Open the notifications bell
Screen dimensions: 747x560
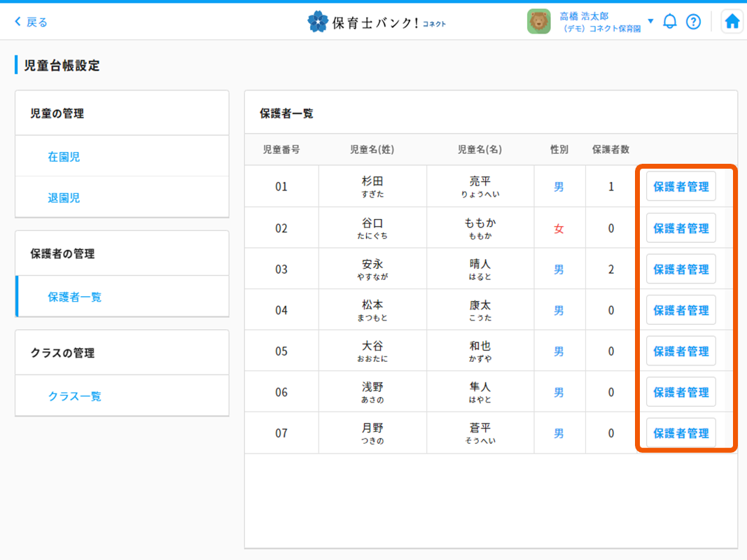pos(670,22)
